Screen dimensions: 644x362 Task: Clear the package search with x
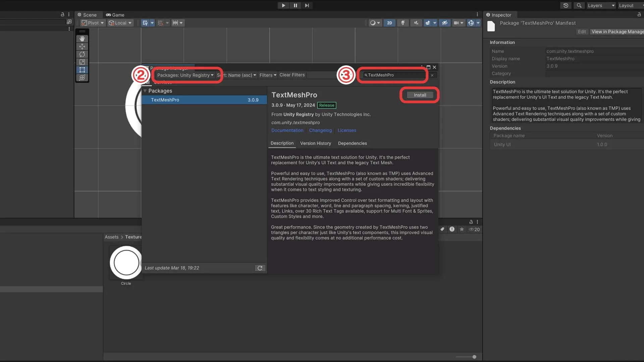(432, 75)
